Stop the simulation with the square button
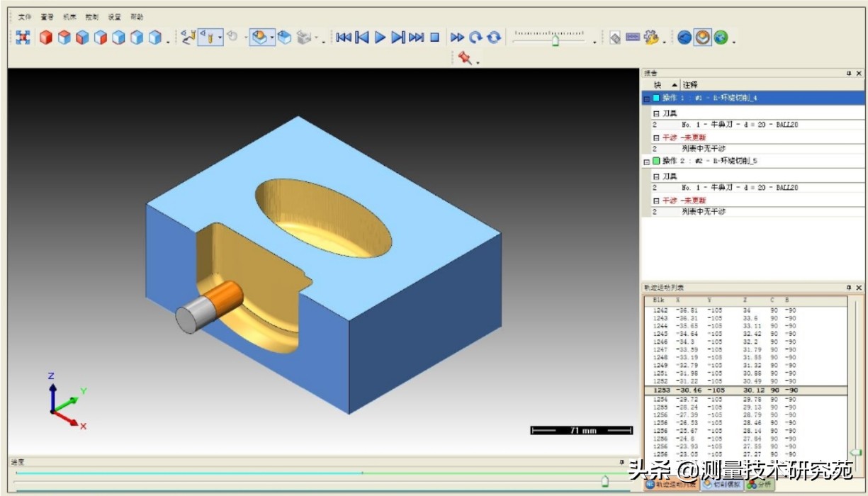Image resolution: width=868 pixels, height=496 pixels. [435, 38]
